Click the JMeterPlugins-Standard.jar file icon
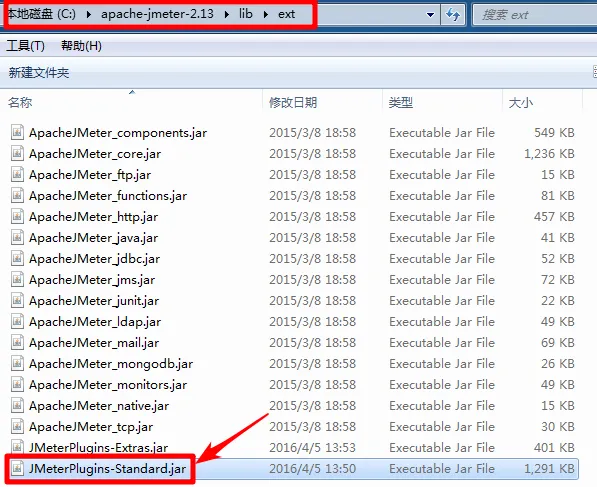Screen dimensions: 597x487 pyautogui.click(x=17, y=468)
